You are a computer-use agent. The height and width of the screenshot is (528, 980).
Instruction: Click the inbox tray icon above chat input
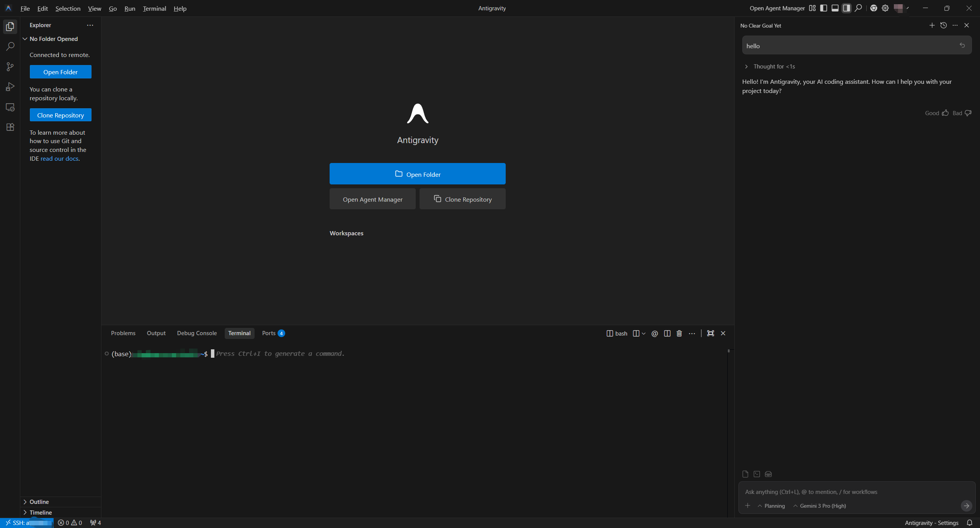click(x=768, y=474)
